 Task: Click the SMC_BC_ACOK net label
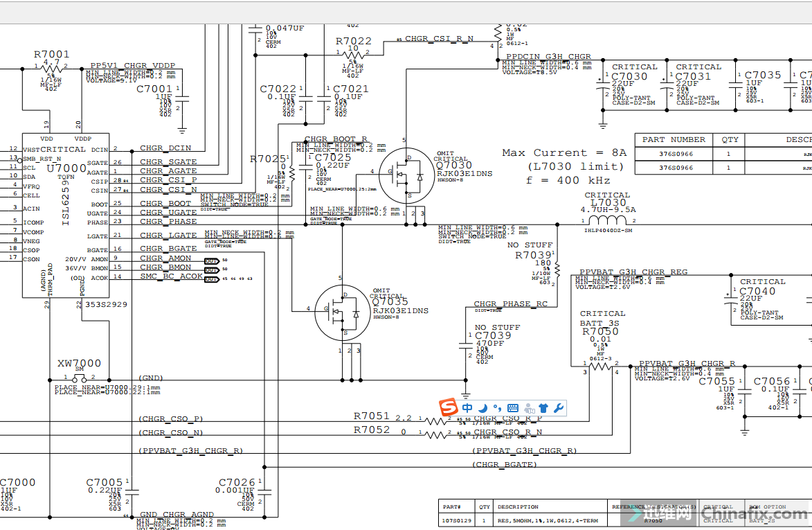pyautogui.click(x=172, y=276)
